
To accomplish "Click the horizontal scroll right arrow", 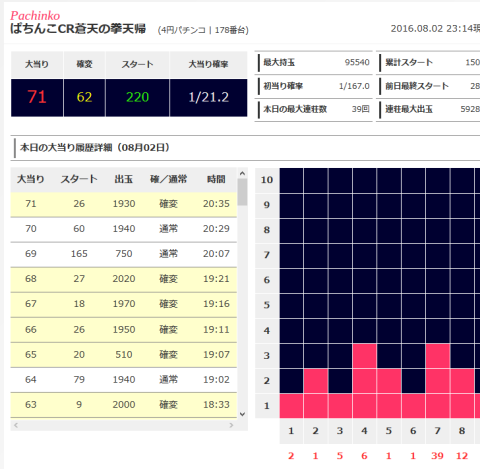I will point(231,425).
